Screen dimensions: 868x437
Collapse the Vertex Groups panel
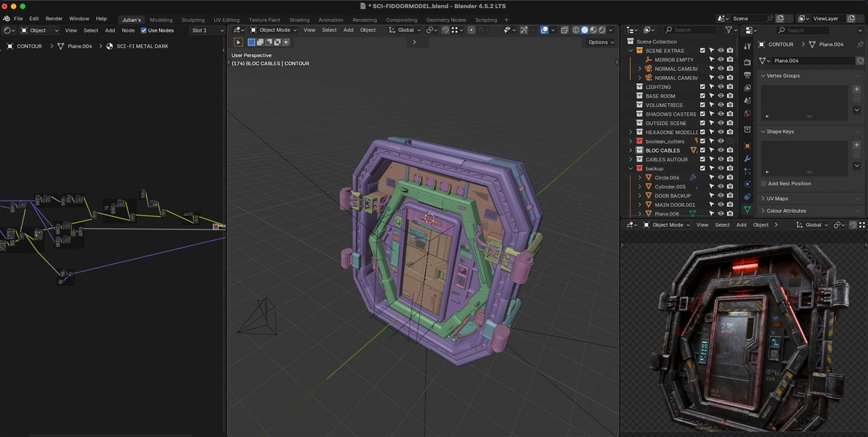783,75
